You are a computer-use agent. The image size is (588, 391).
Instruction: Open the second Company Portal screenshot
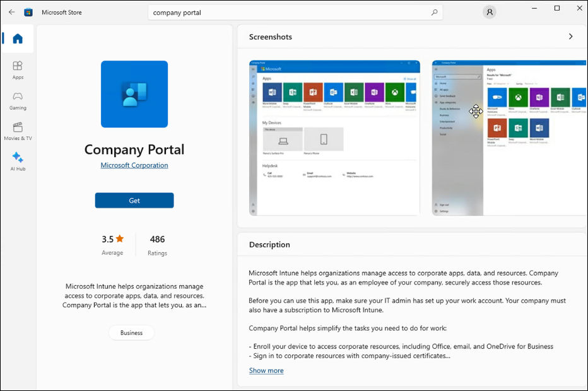point(509,137)
